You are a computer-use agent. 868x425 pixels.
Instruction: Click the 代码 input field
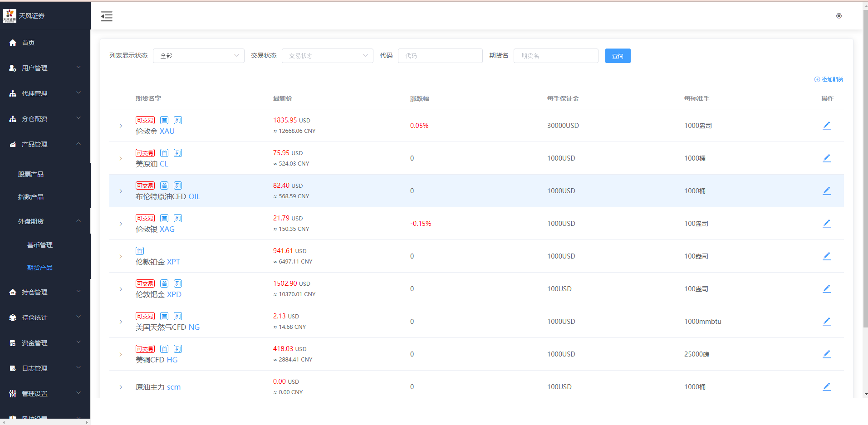440,56
